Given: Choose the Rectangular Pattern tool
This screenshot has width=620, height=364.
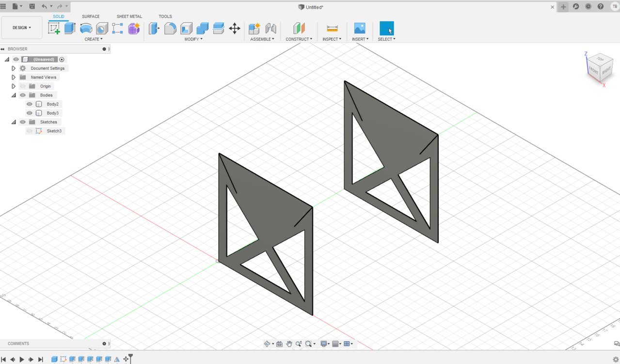Looking at the screenshot, I should [117, 28].
